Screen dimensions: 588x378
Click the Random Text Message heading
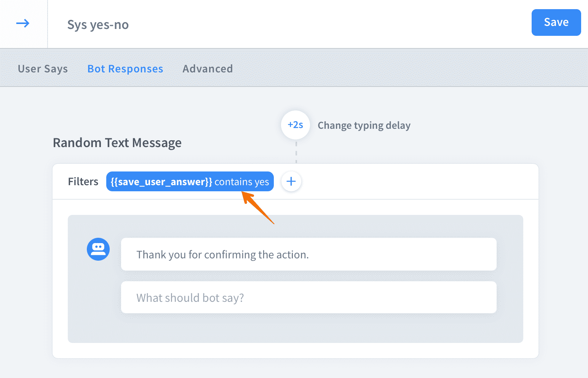click(x=117, y=143)
